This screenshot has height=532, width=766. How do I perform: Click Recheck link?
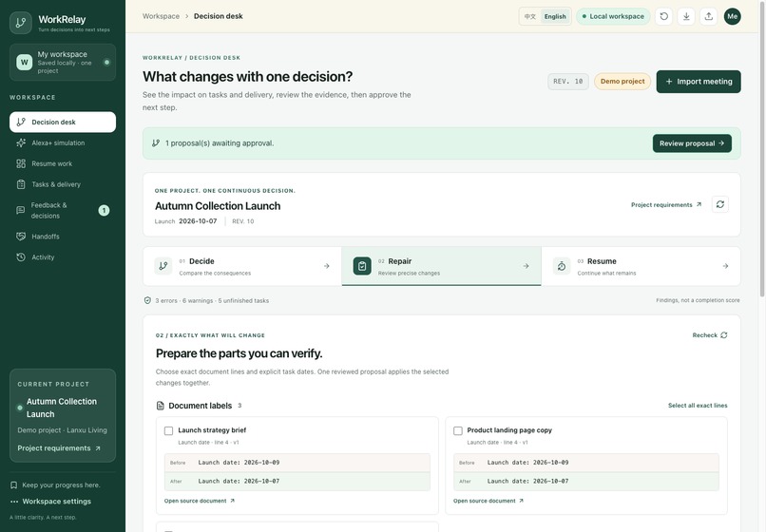click(x=710, y=335)
